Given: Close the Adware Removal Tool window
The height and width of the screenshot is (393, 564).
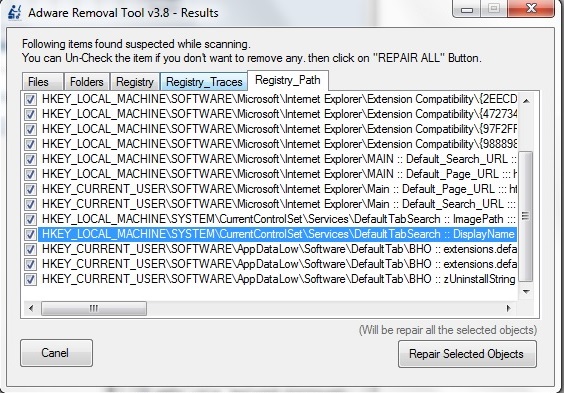Looking at the screenshot, I should [x=531, y=8].
